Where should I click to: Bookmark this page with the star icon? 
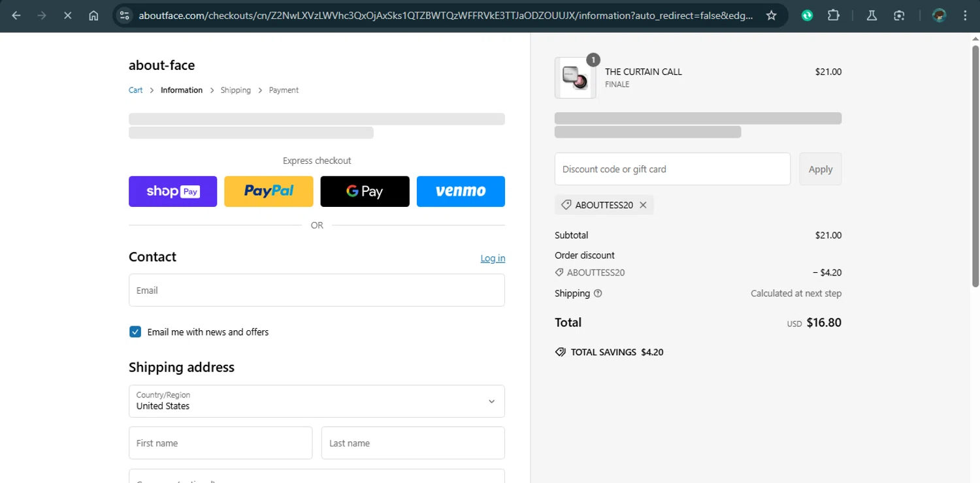[x=772, y=16]
